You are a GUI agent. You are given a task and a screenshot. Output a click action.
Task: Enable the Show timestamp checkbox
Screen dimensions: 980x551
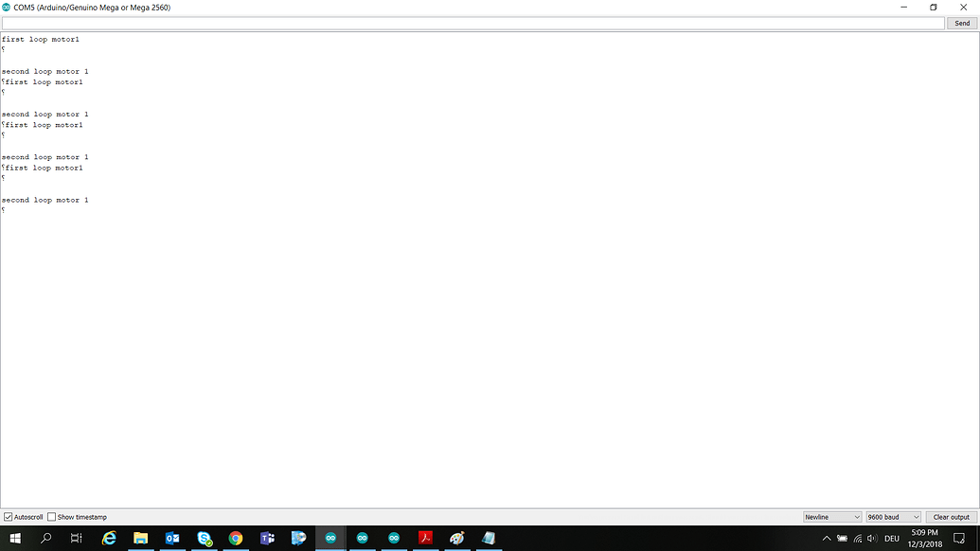coord(50,516)
